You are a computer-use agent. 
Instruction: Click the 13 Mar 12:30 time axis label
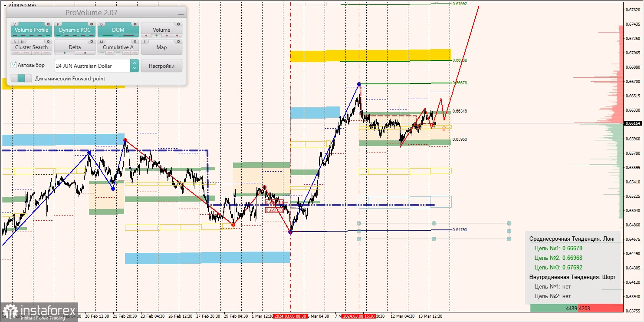[430, 316]
